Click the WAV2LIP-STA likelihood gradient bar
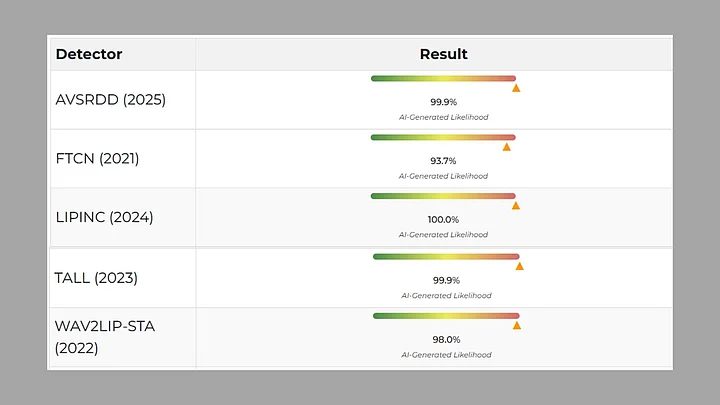 [x=446, y=315]
